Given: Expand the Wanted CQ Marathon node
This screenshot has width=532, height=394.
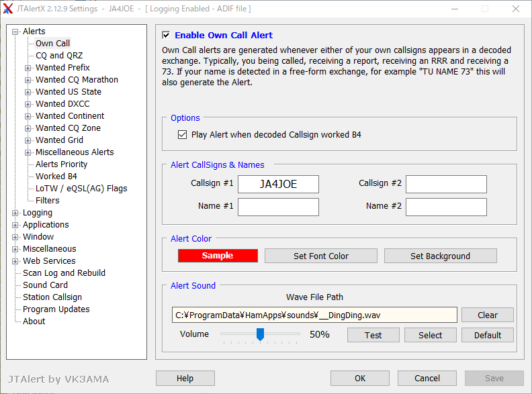Looking at the screenshot, I should [x=28, y=80].
